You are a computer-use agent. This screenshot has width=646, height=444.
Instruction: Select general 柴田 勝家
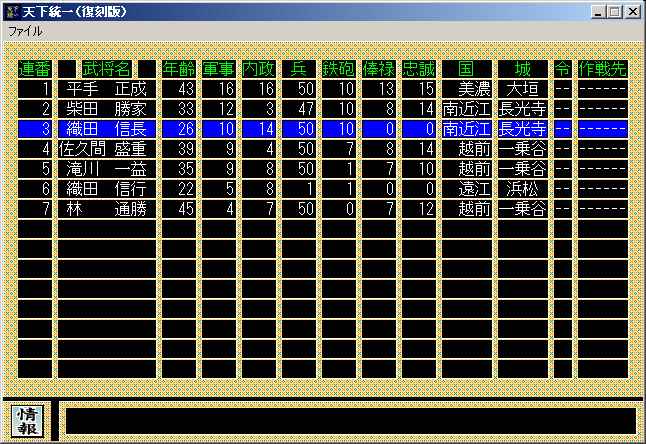click(x=107, y=109)
